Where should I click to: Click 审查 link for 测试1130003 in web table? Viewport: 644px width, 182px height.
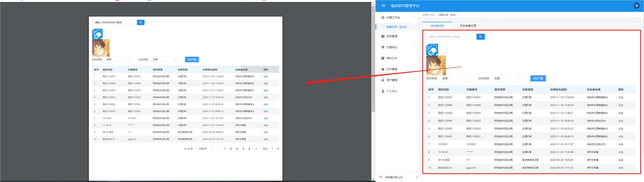pyautogui.click(x=621, y=121)
